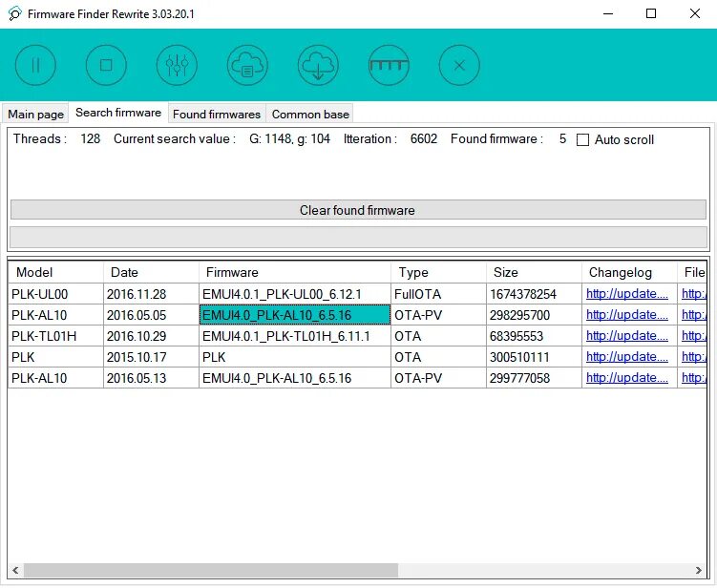Image resolution: width=717 pixels, height=588 pixels.
Task: Click the ruler-shaped toolbar icon
Action: pyautogui.click(x=389, y=65)
